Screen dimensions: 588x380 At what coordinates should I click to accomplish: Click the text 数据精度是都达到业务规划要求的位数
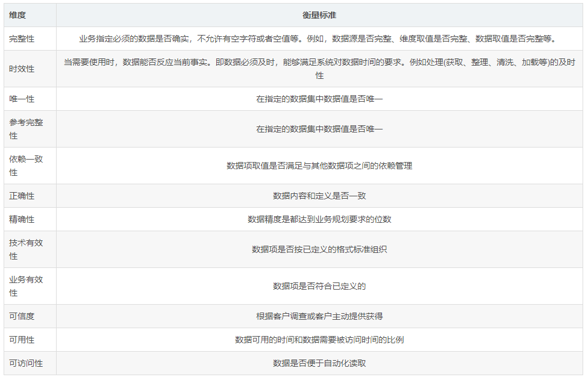pos(319,219)
